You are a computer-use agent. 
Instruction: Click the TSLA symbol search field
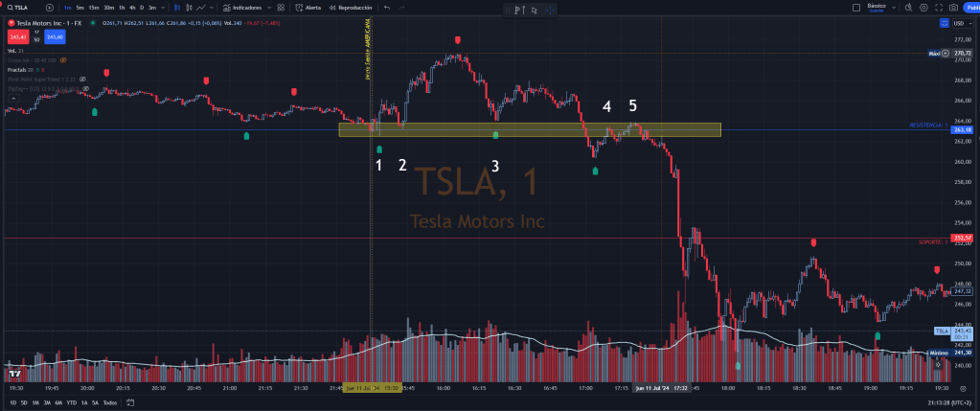[27, 8]
